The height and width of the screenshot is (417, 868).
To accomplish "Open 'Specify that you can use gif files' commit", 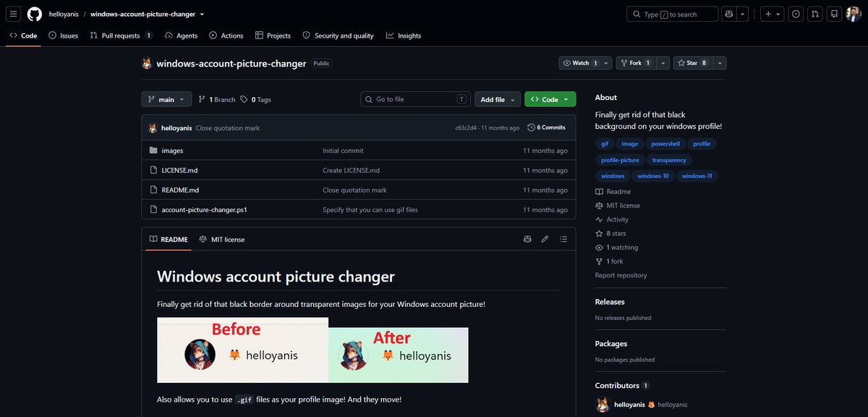I will pyautogui.click(x=370, y=209).
